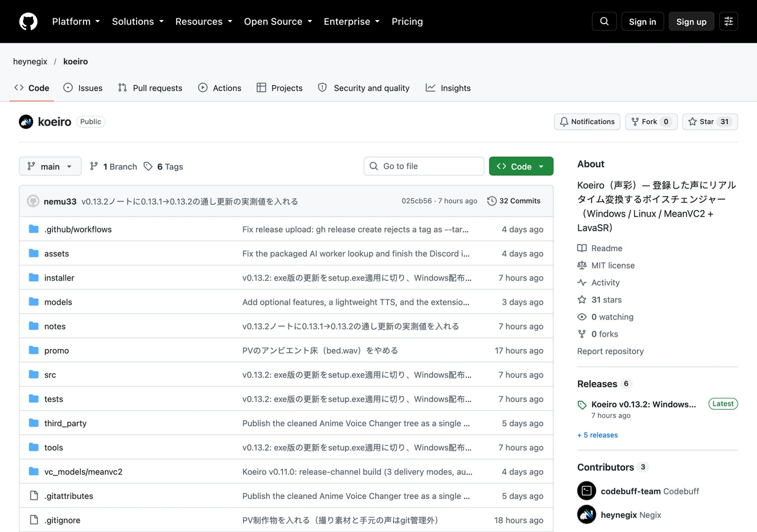Open the .github/workflows folder
This screenshot has height=532, width=757.
tap(78, 230)
